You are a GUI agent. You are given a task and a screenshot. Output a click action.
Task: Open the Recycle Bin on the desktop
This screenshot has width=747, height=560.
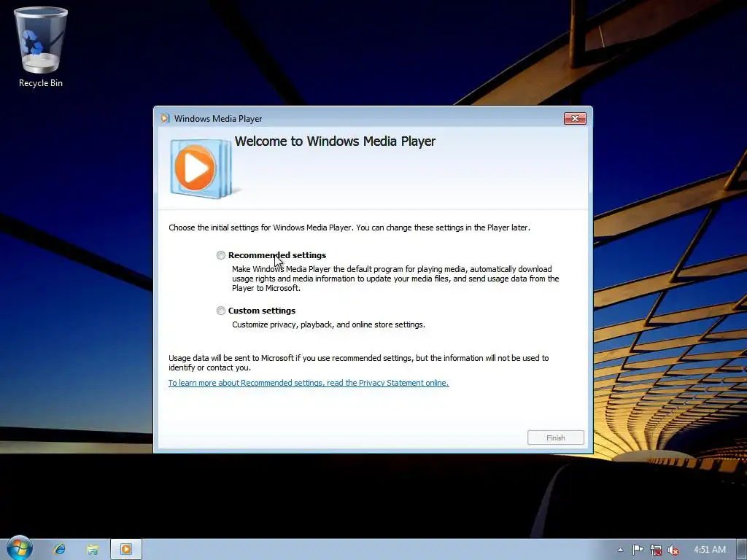41,47
